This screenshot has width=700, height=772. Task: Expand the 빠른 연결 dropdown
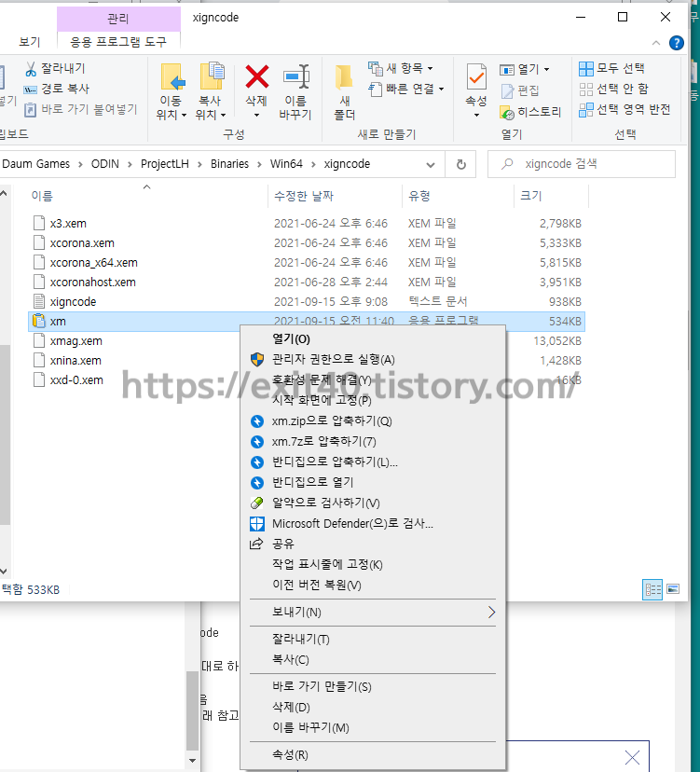(441, 90)
